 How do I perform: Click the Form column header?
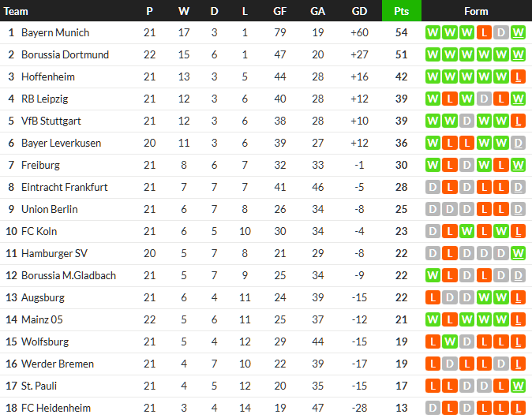coord(476,11)
